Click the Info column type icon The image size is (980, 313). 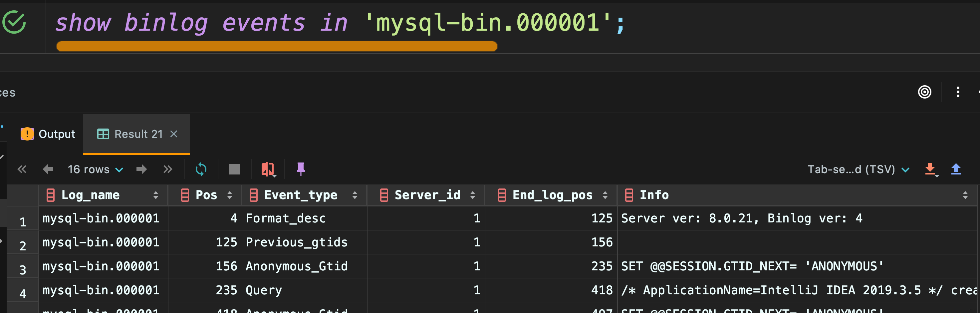(x=629, y=195)
